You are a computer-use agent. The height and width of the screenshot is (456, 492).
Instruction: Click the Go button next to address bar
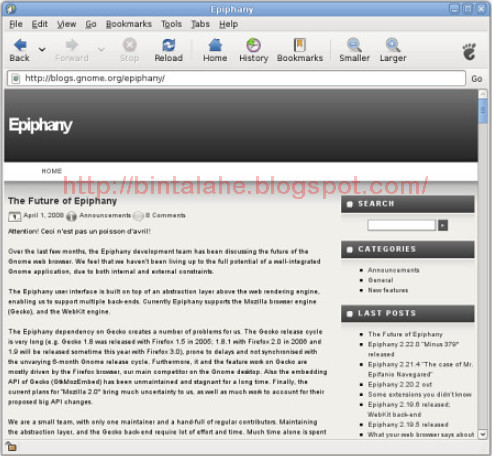point(477,79)
